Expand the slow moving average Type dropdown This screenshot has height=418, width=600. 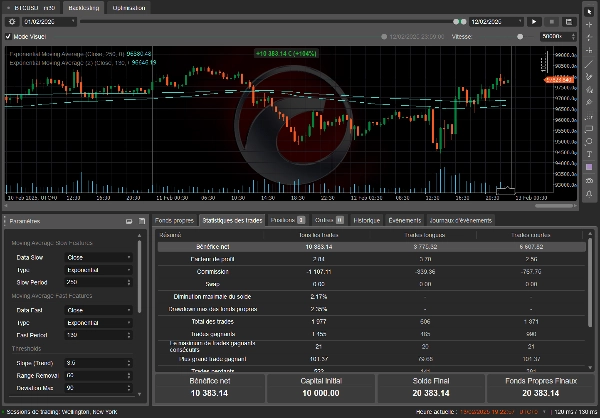click(99, 270)
